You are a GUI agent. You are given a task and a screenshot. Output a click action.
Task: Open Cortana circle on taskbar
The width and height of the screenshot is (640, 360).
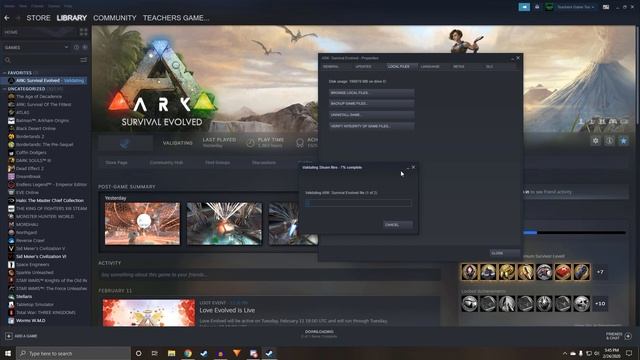138,353
